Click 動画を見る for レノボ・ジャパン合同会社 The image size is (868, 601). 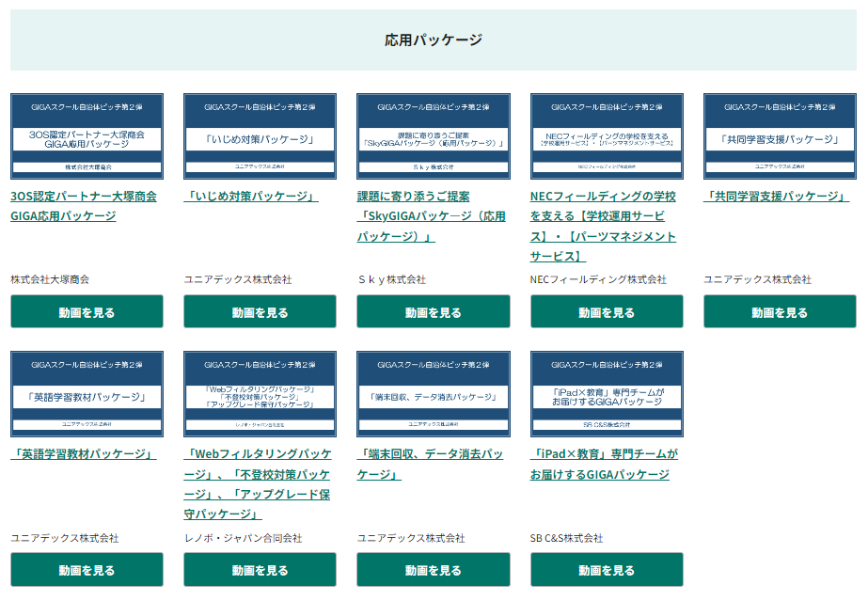pos(260,569)
